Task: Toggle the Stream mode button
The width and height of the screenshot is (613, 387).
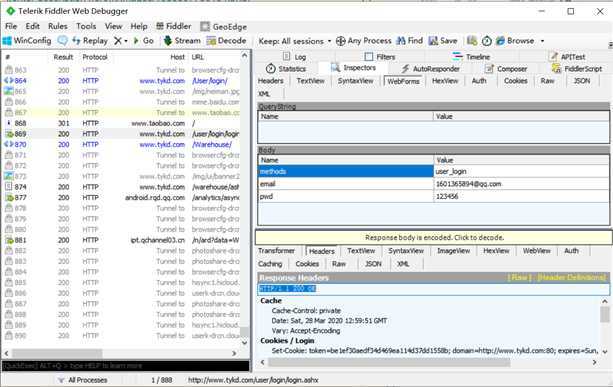Action: pos(182,41)
